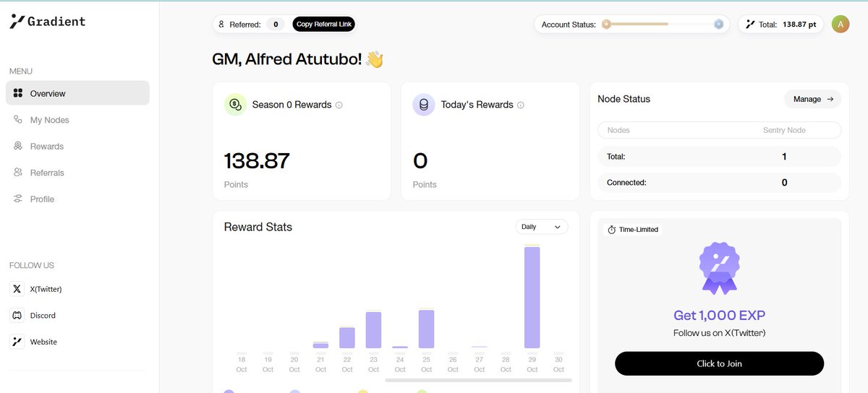Open the Overview menu item
The height and width of the screenshot is (393, 868).
coord(77,93)
